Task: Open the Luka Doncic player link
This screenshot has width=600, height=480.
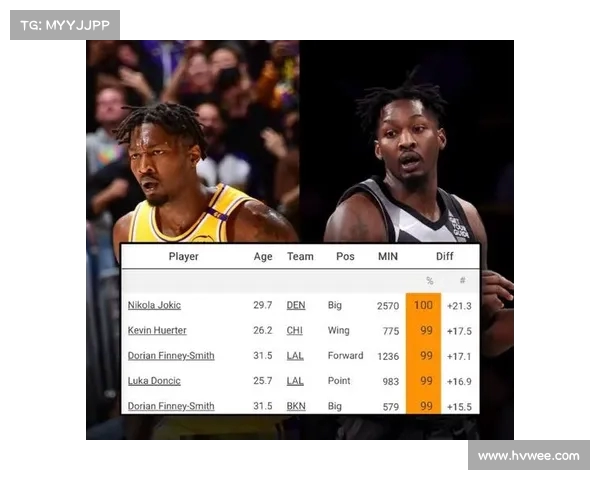Action: pyautogui.click(x=154, y=381)
